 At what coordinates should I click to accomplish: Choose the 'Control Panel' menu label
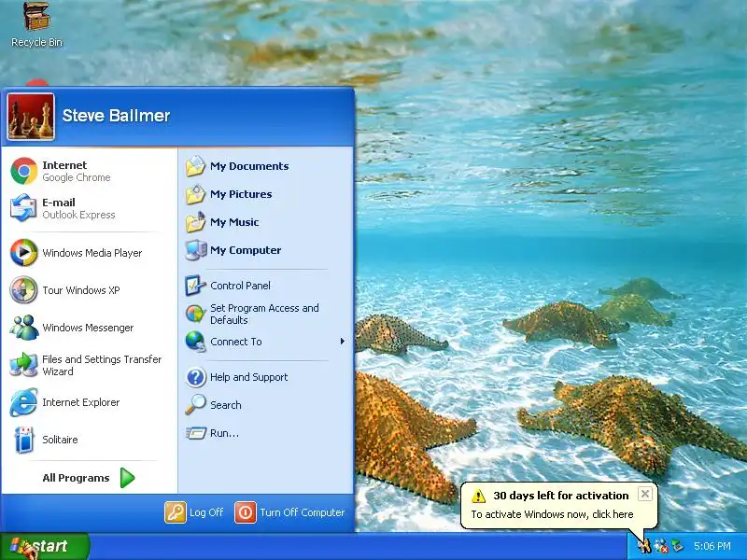(x=240, y=286)
